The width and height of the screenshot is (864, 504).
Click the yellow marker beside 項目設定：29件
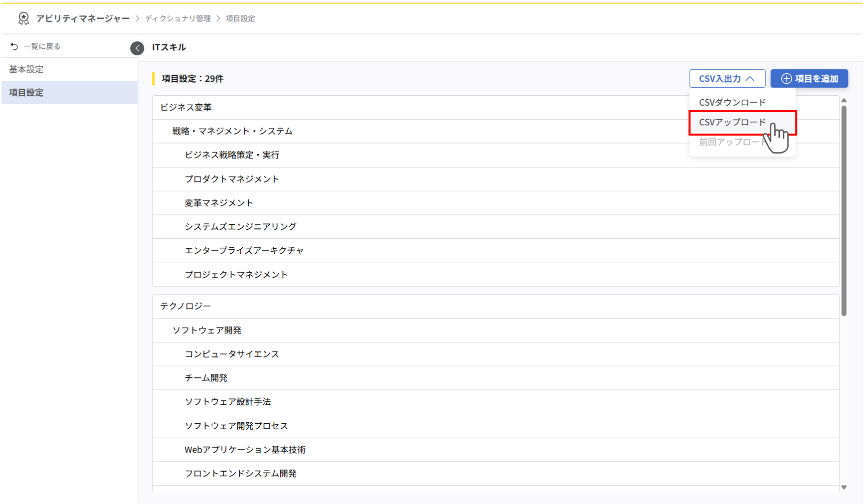coord(154,78)
